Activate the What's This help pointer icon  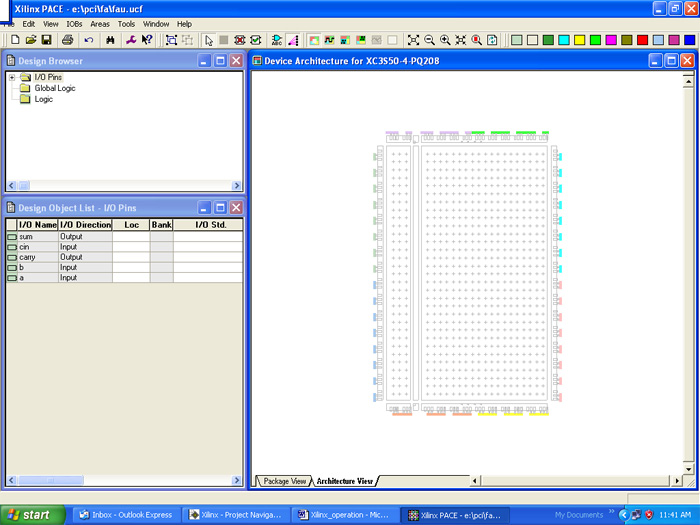click(147, 40)
